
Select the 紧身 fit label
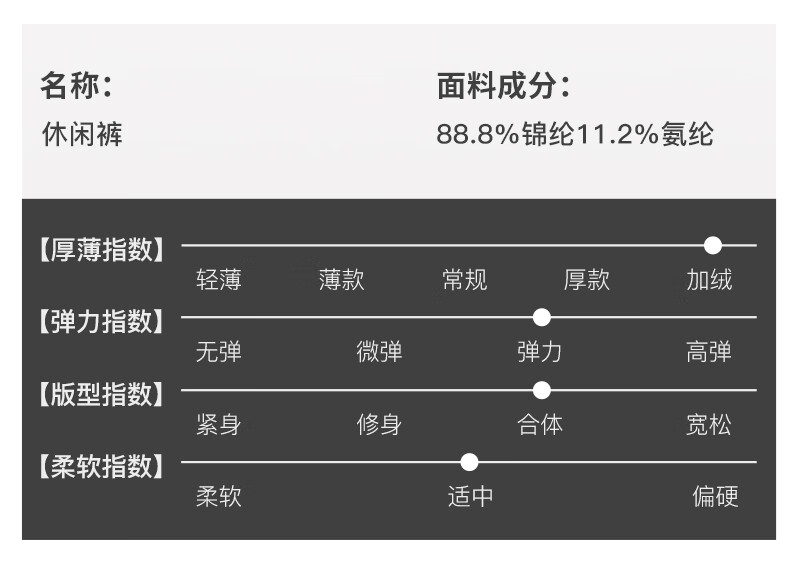pyautogui.click(x=219, y=425)
